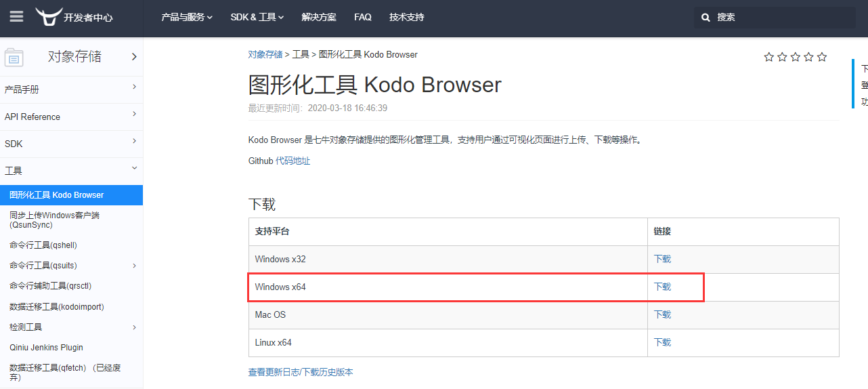
Task: Open 产品与服务 dropdown menu
Action: (x=187, y=17)
